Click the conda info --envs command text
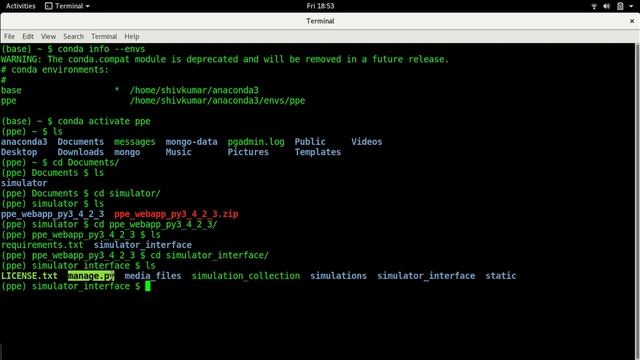The height and width of the screenshot is (360, 640). (x=101, y=49)
